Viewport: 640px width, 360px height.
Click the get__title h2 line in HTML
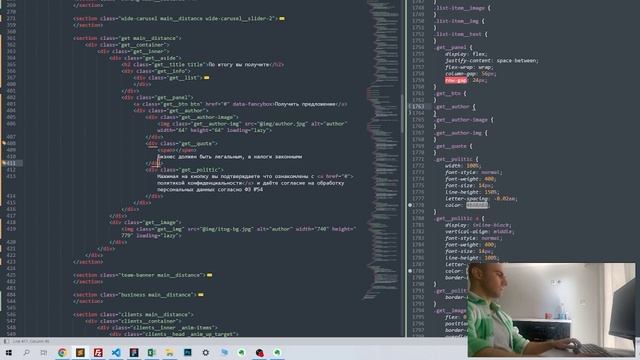pos(202,64)
